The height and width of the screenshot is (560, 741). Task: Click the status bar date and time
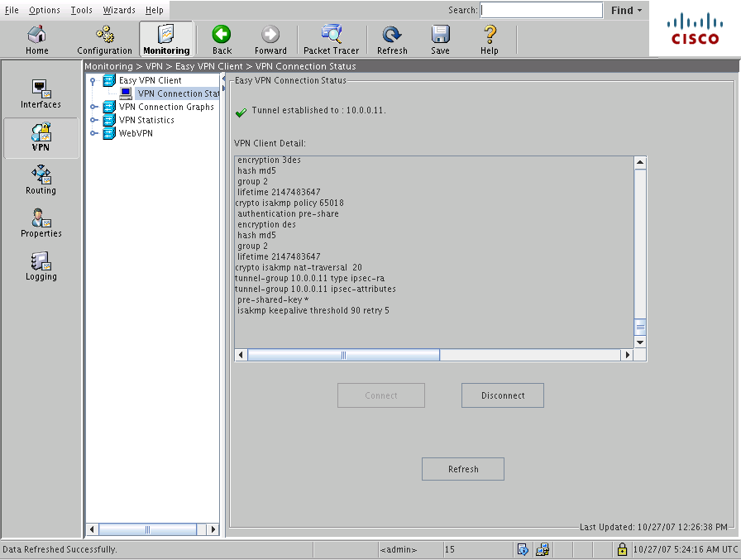[x=686, y=549]
